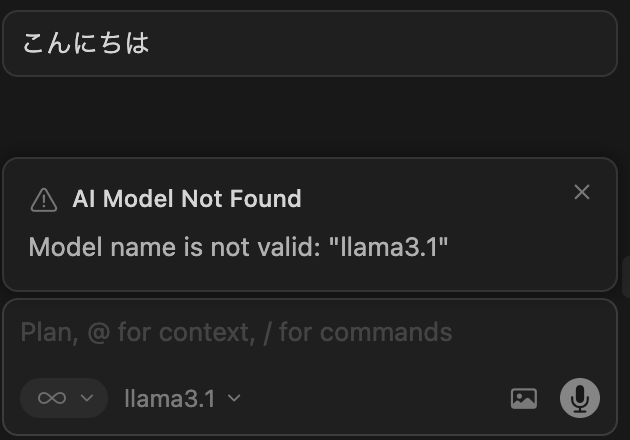Click the warning triangle icon

44,200
